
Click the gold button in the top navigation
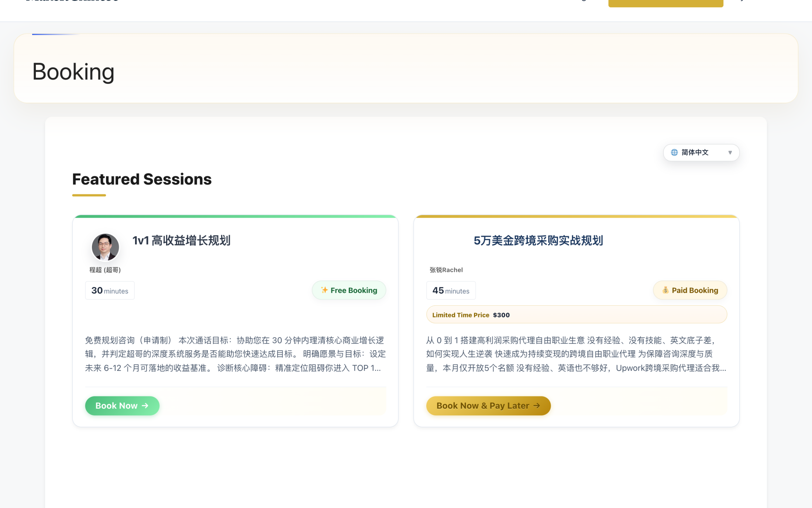[665, 3]
